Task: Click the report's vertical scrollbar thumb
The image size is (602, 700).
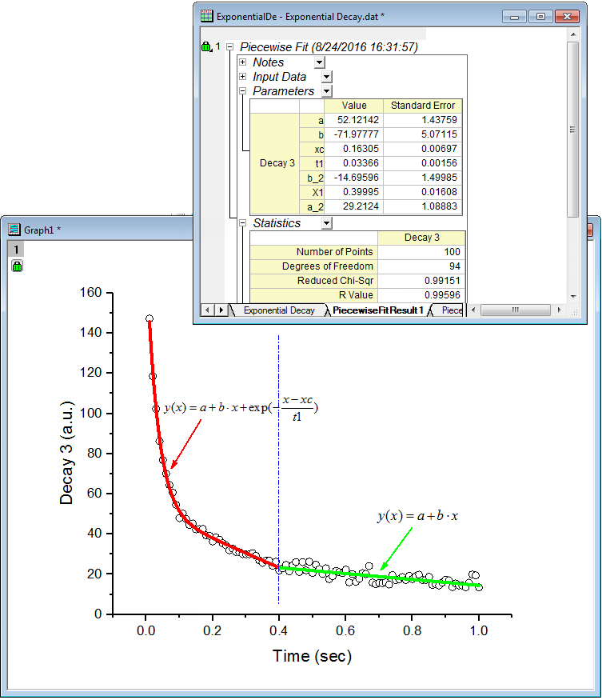Action: [572, 128]
